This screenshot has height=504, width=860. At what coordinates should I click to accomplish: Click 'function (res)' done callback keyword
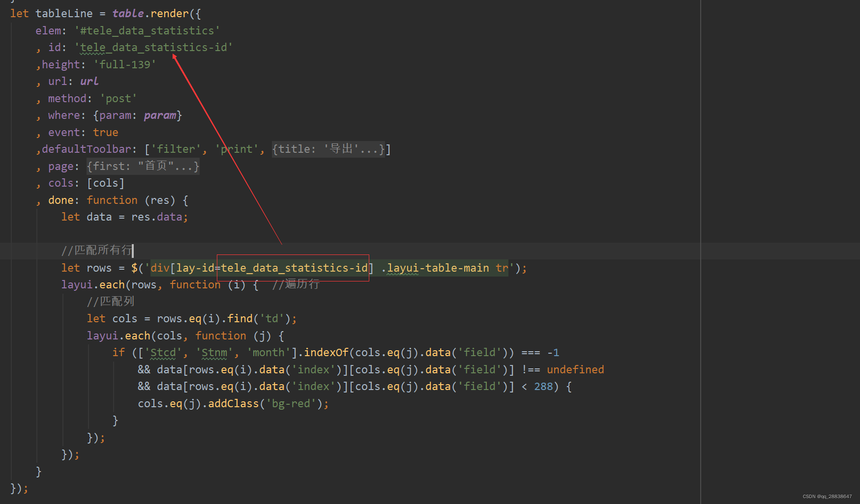(x=131, y=200)
